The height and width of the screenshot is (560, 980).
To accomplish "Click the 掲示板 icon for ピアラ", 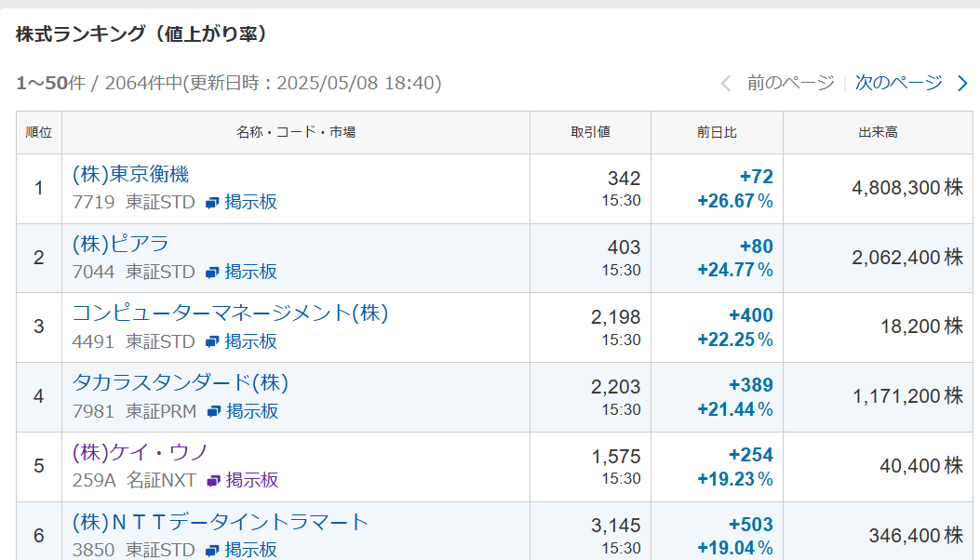I will coord(212,273).
